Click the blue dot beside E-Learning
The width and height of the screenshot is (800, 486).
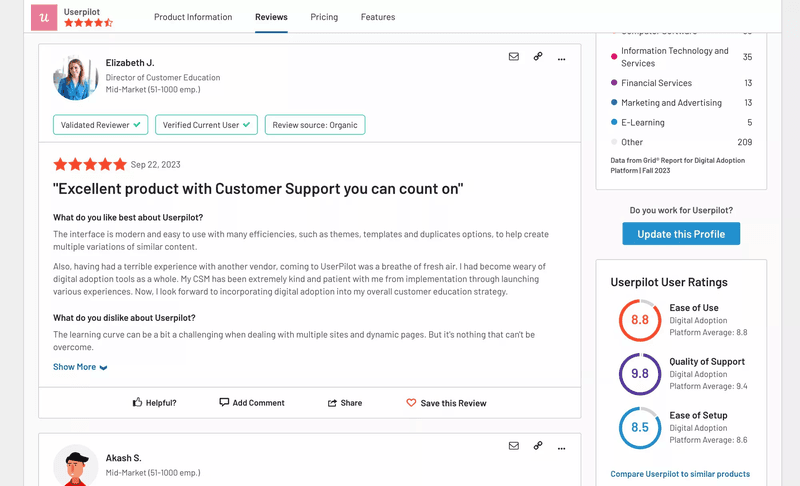614,122
